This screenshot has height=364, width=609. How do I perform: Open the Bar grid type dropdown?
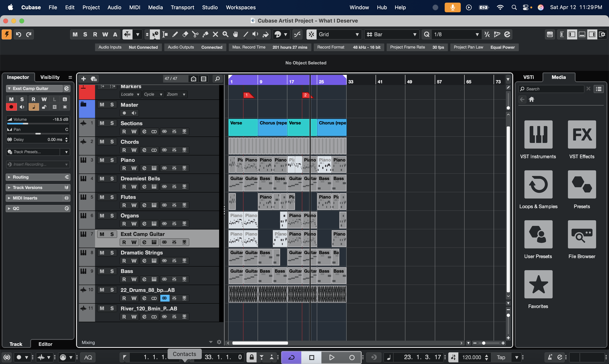392,34
